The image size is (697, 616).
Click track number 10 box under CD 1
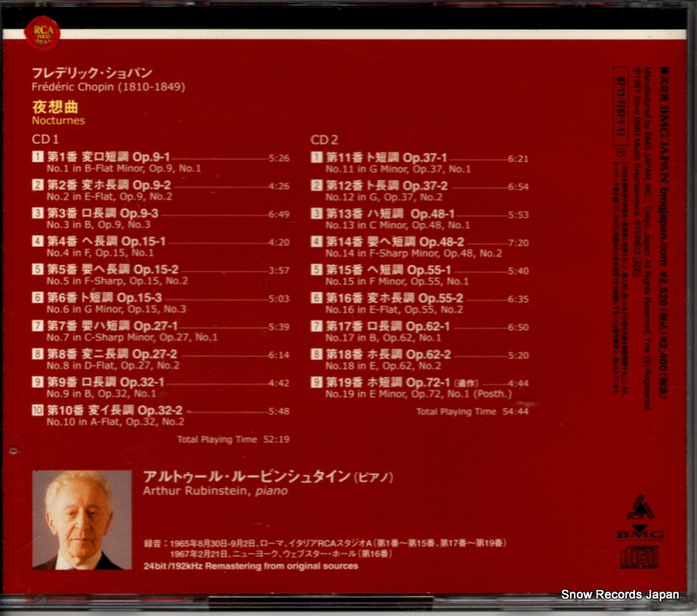click(x=37, y=410)
